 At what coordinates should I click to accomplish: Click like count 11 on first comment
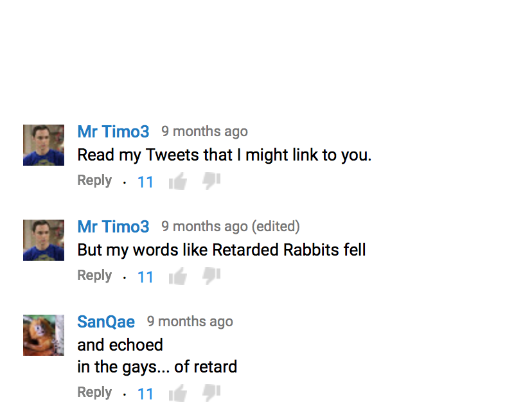click(146, 182)
